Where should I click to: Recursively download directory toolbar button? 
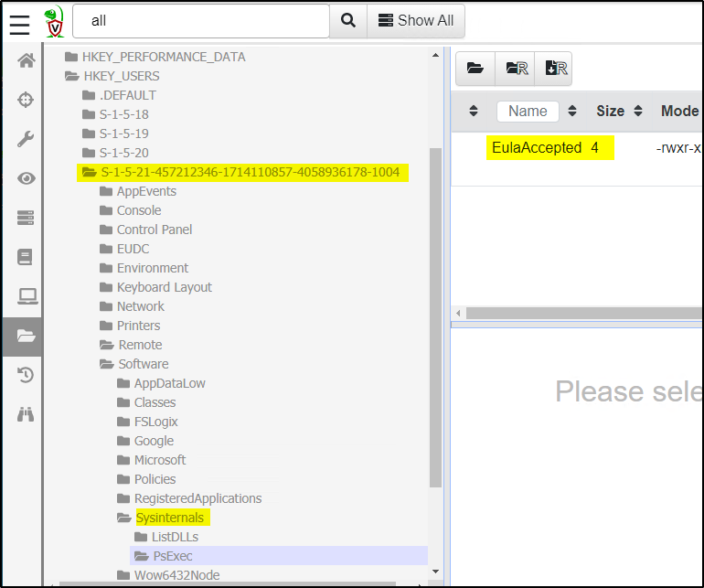pos(554,68)
